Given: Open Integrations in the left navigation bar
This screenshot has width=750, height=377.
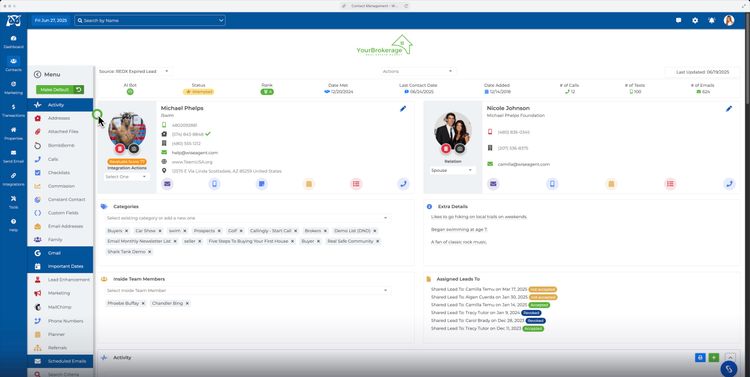Looking at the screenshot, I should [13, 179].
